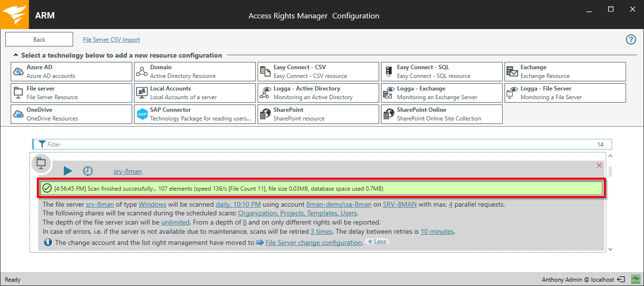The image size is (644, 286).
Task: Open the server health monitor icon
Action: point(635,279)
